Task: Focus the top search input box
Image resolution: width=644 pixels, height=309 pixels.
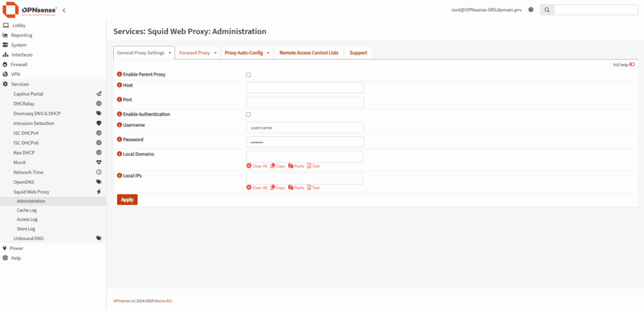Action: (x=596, y=9)
